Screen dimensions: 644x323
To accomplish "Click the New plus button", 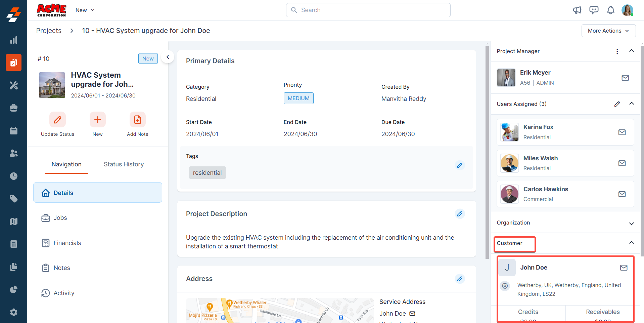I will tap(97, 120).
